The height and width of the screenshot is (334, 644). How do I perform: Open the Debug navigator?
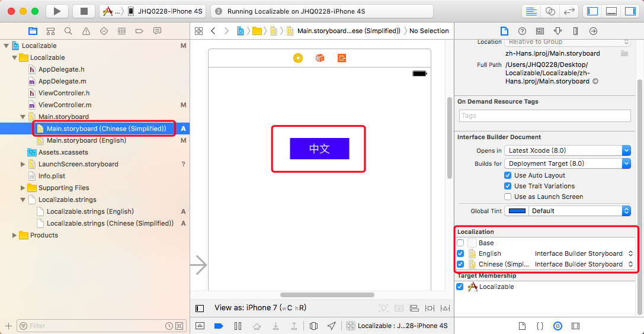[121, 31]
